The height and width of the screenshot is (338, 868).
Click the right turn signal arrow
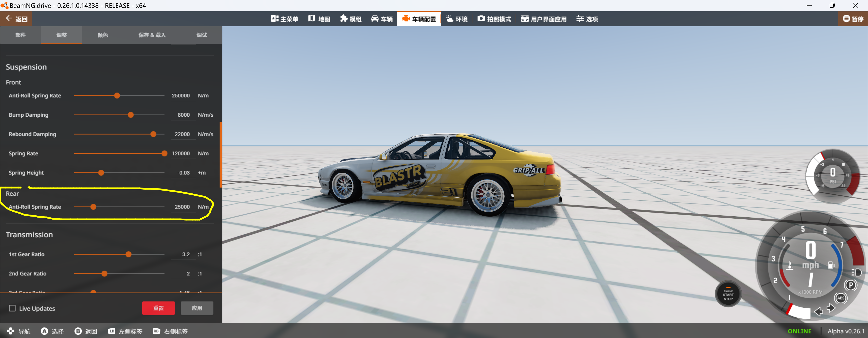click(x=831, y=308)
